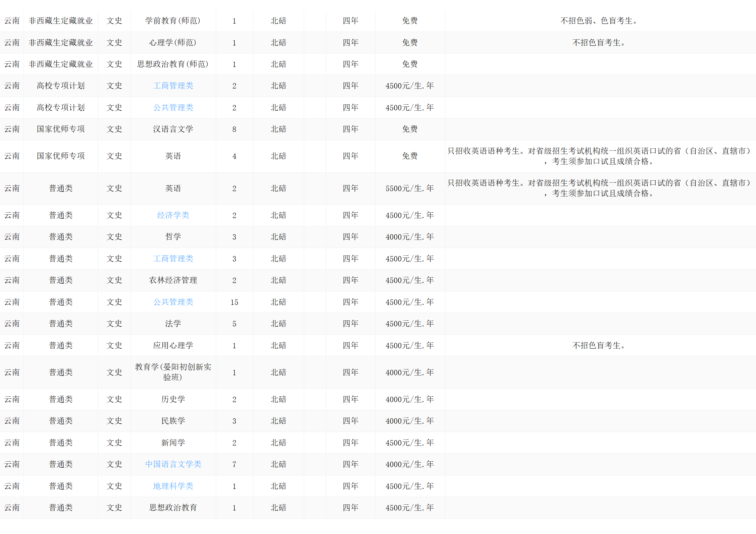This screenshot has height=534, width=756.
Task: Open 公共管理类 link in 高校专项计划 row
Action: 173,108
